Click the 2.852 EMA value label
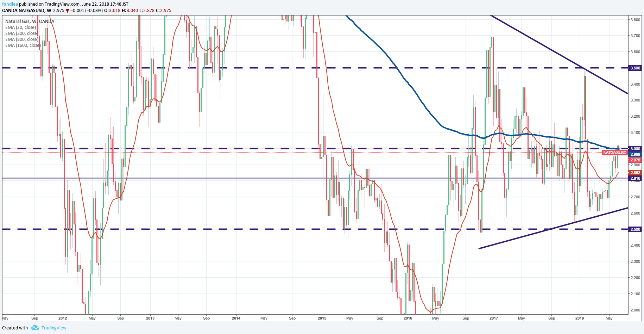Image resolution: width=644 pixels, height=334 pixels. [x=635, y=173]
